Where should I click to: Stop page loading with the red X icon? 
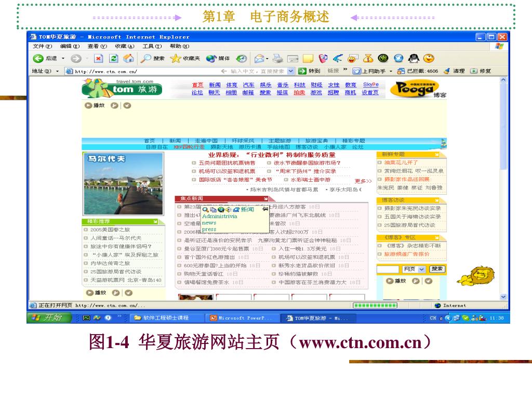coord(98,59)
